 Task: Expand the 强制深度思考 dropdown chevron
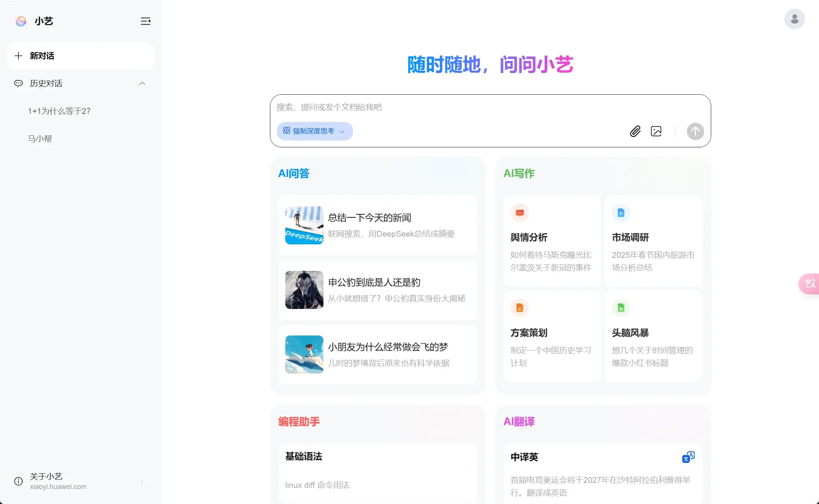pyautogui.click(x=342, y=131)
